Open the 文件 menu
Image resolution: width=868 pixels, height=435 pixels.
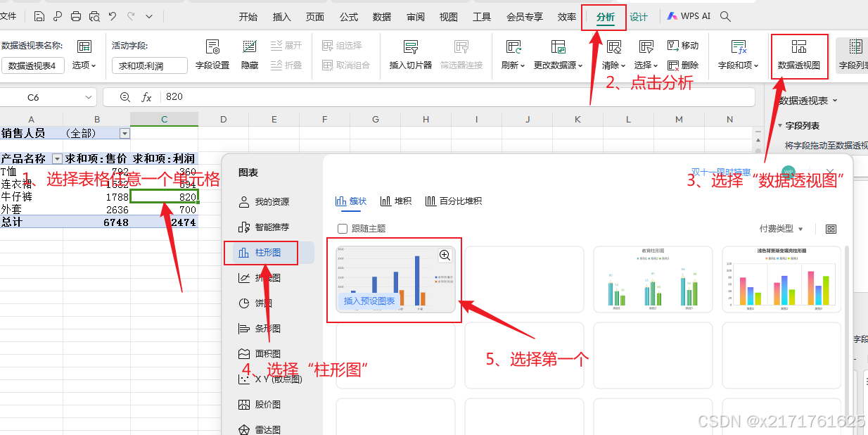coord(8,16)
